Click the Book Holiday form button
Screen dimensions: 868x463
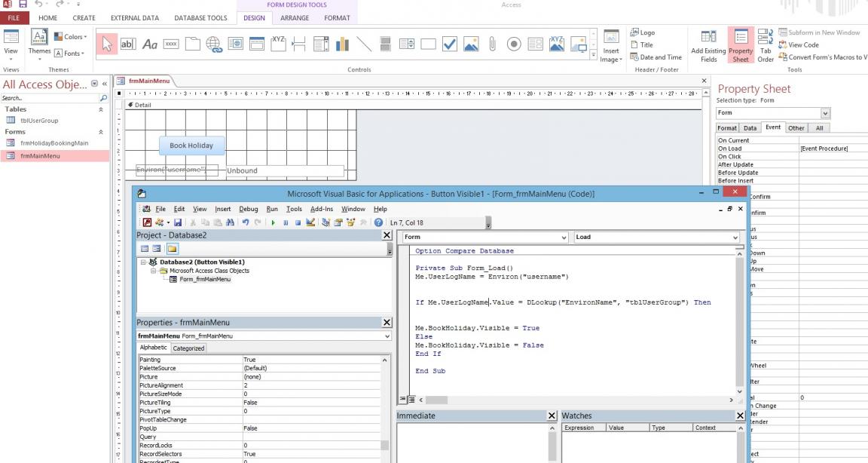[x=191, y=146]
